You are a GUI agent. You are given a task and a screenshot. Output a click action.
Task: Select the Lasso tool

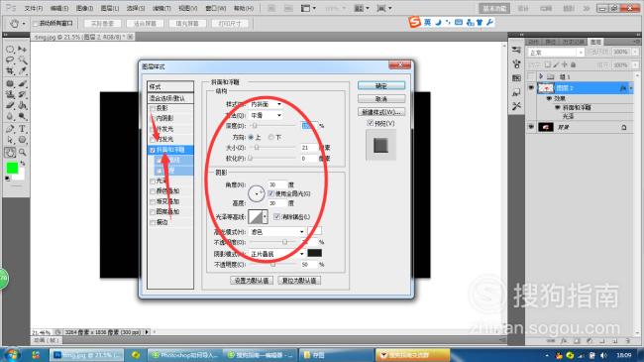[10, 60]
